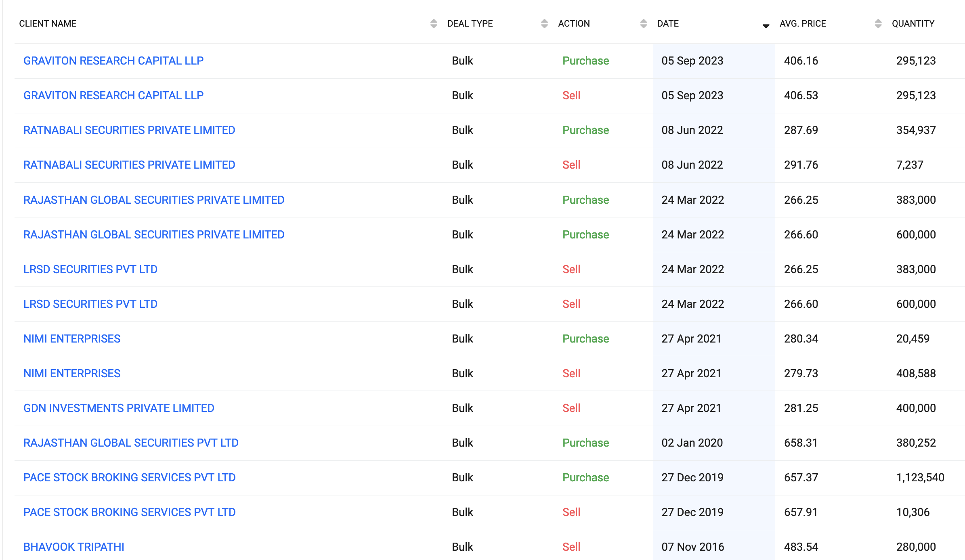Screen dimensions: 965x560
Task: Open Rajasthan Global Securities Pvt Ltd link dated 02 Jan 2020
Action: (x=131, y=443)
